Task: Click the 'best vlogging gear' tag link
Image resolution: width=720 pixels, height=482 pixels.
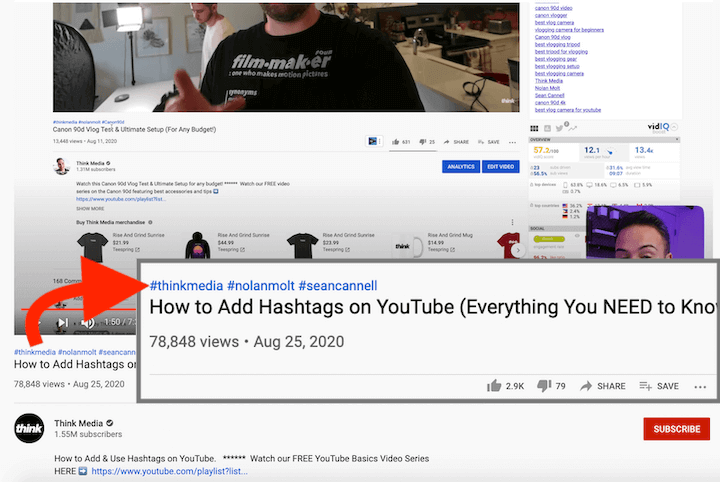Action: pos(556,59)
